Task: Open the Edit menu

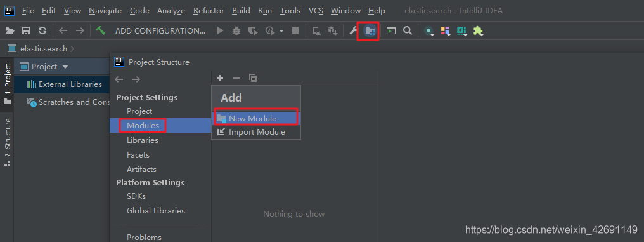Action: pos(48,11)
